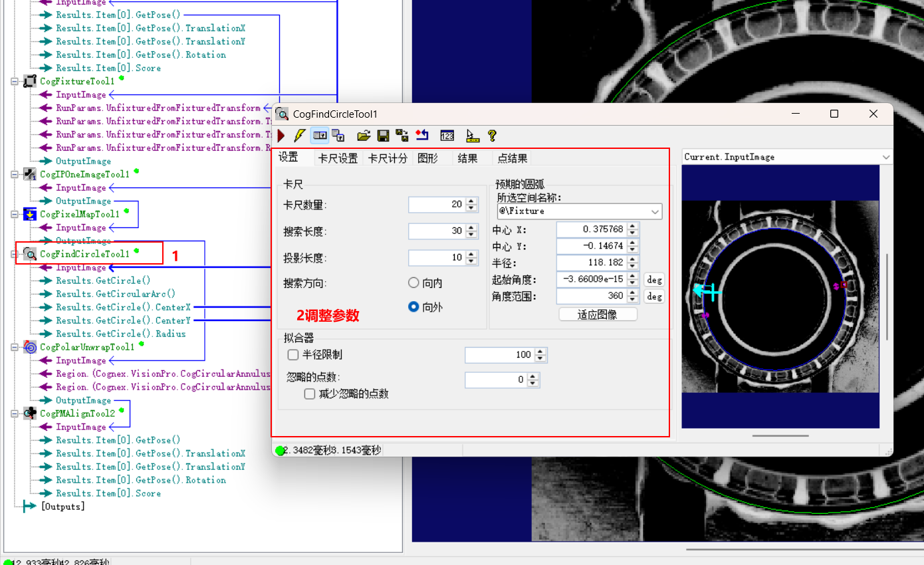Viewport: 924px width, 565px height.
Task: Click the green run-status dot beside CogPolarUnwrapTool1
Action: 141,344
